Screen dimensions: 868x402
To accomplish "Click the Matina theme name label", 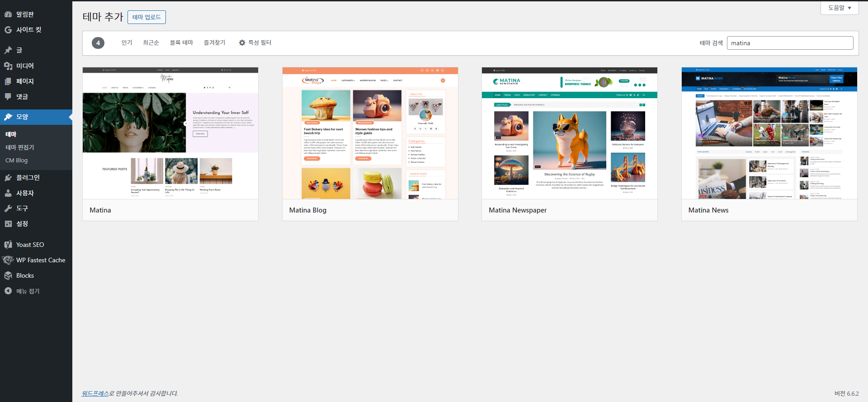I will tap(100, 210).
